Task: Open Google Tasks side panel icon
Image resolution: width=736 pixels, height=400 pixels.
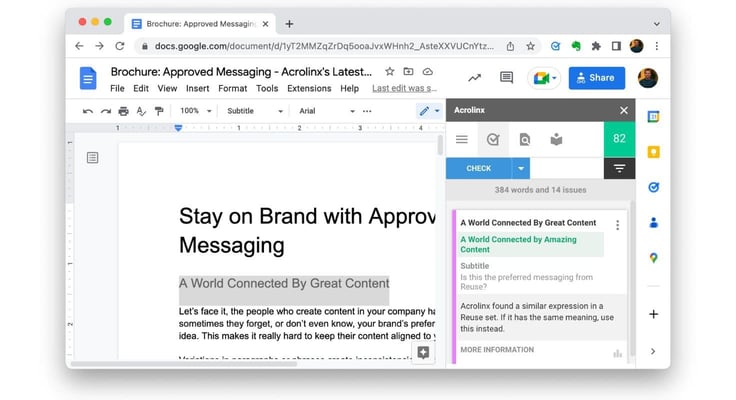Action: click(x=653, y=187)
